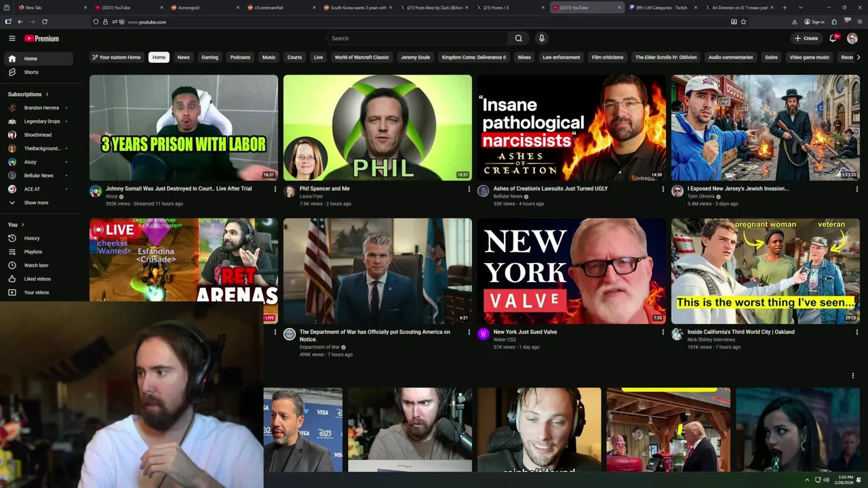Open the Phil Spencer video thumbnail
868x488 pixels.
click(x=378, y=127)
